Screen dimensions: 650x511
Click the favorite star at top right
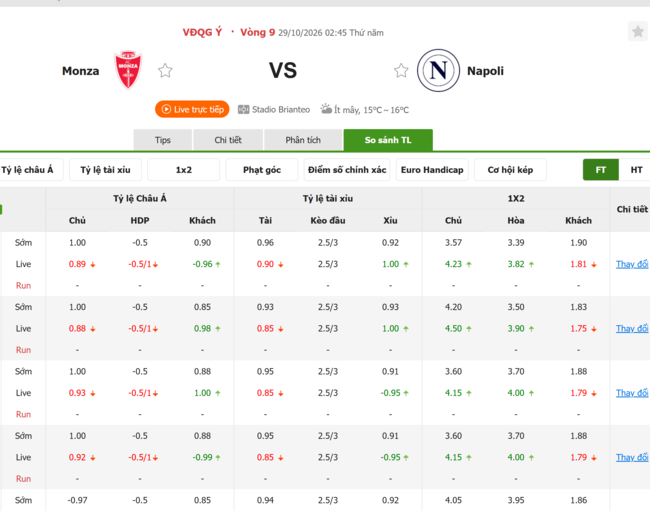[x=638, y=31]
